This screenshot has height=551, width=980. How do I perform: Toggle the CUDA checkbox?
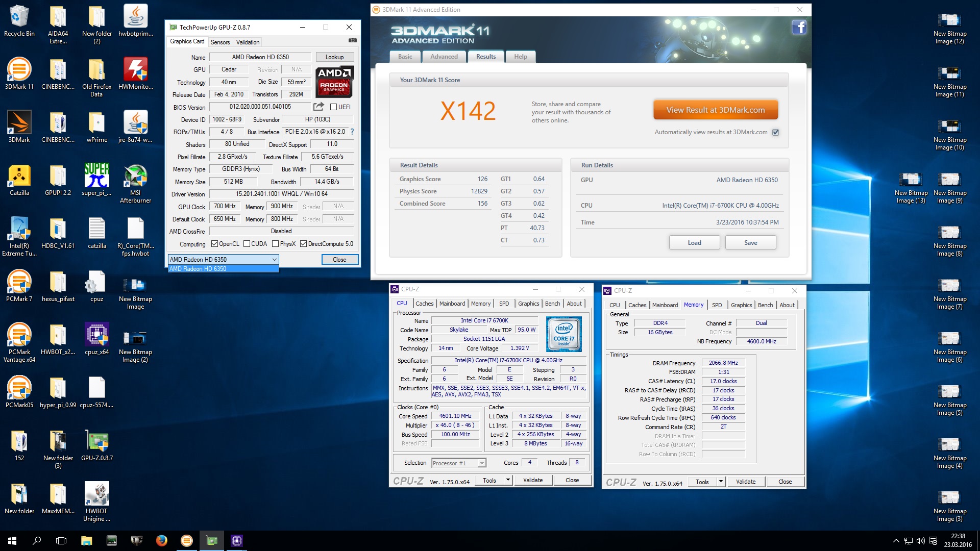pyautogui.click(x=247, y=244)
